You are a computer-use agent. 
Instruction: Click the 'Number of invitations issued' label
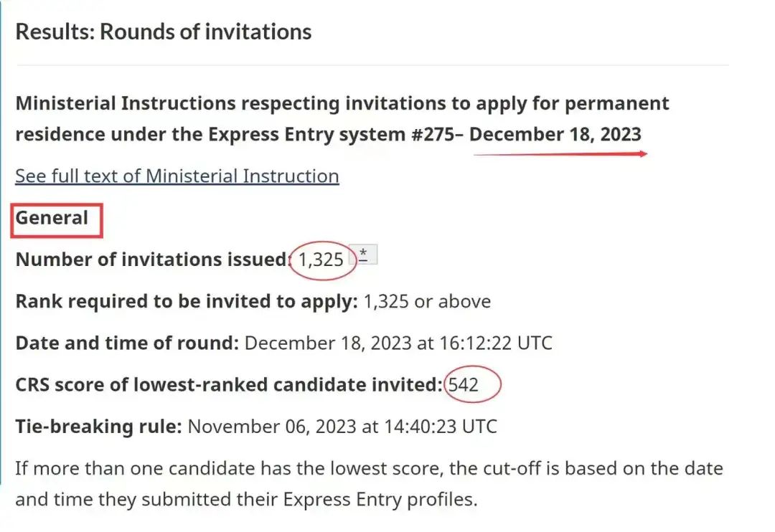(x=151, y=260)
